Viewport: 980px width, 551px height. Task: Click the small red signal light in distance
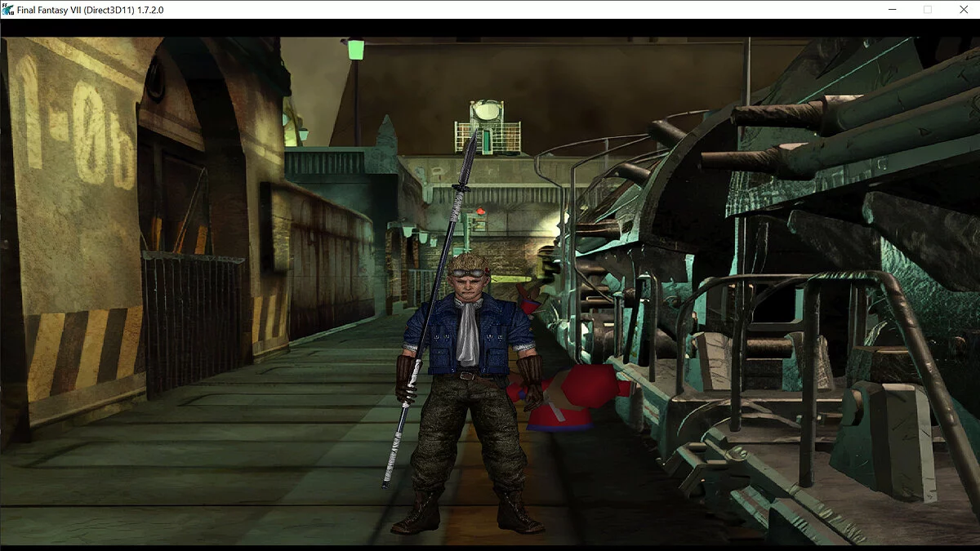click(x=481, y=211)
